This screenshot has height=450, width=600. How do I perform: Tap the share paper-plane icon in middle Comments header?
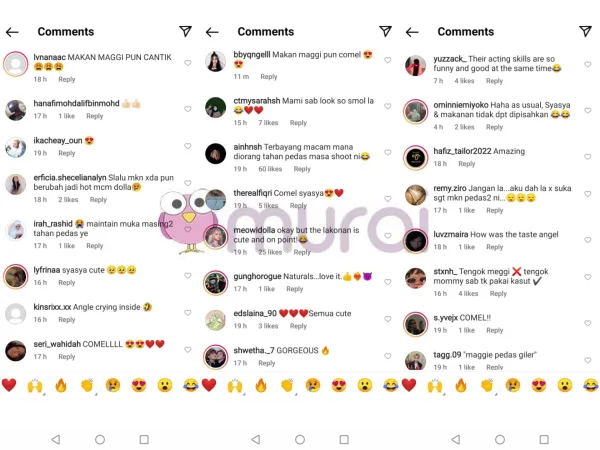point(385,31)
